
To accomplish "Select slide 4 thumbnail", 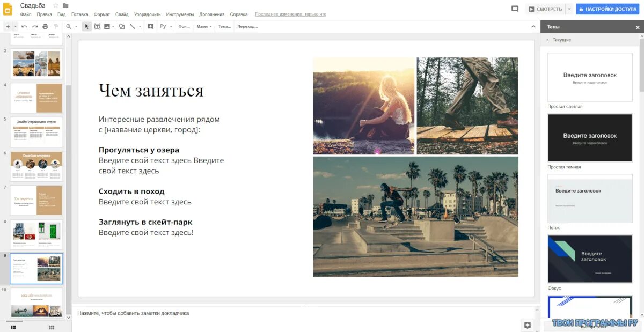I will pos(36,98).
